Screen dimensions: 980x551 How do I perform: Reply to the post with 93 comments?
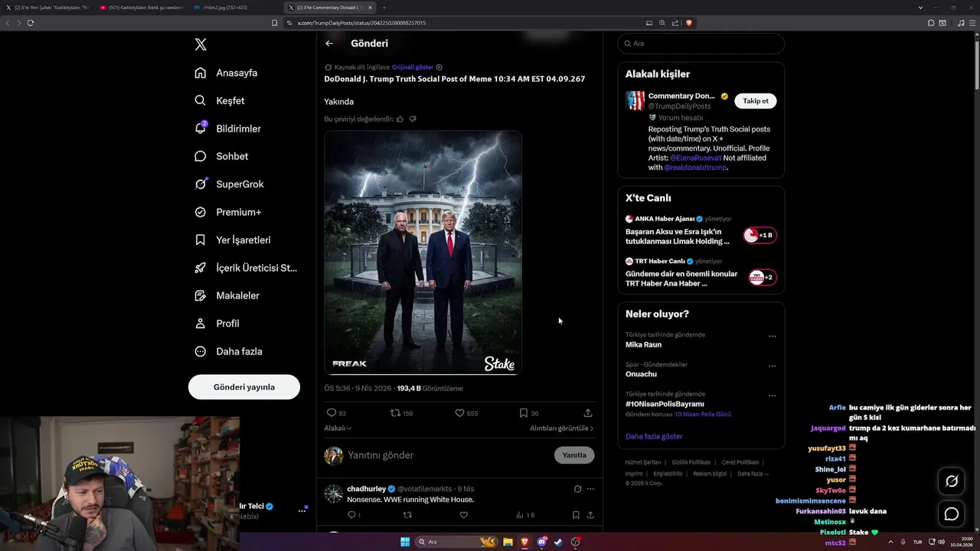pyautogui.click(x=336, y=413)
